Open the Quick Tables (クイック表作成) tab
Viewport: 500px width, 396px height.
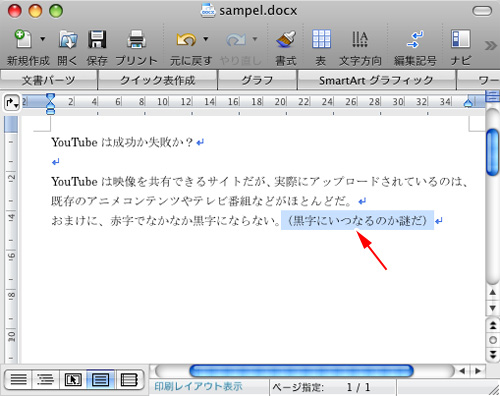(x=157, y=80)
